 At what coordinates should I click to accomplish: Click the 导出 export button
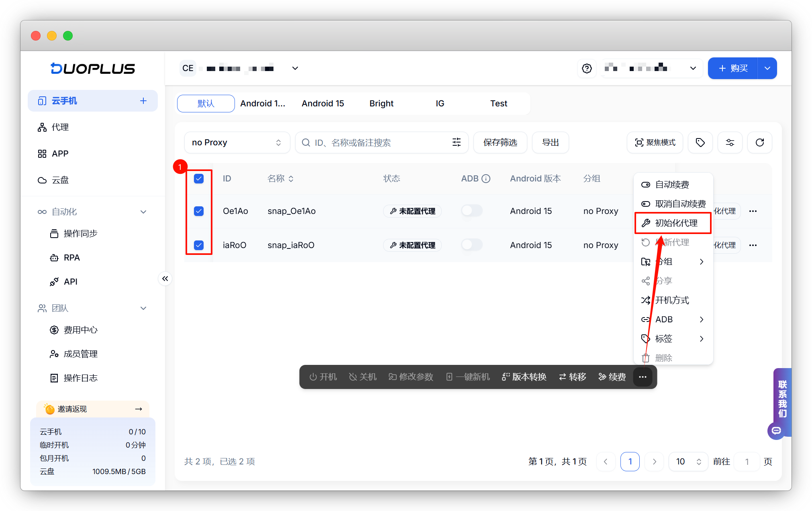[x=550, y=143]
